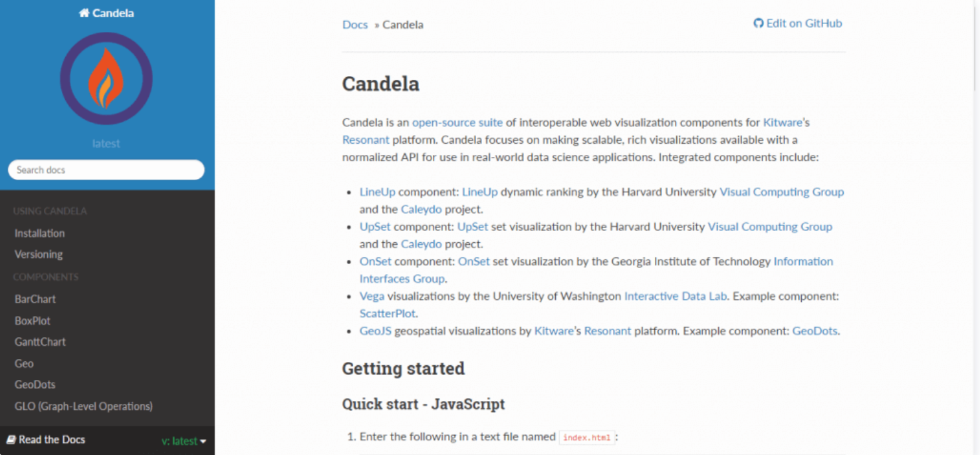Click the home icon beside Candela title
The width and height of the screenshot is (980, 455).
click(84, 13)
